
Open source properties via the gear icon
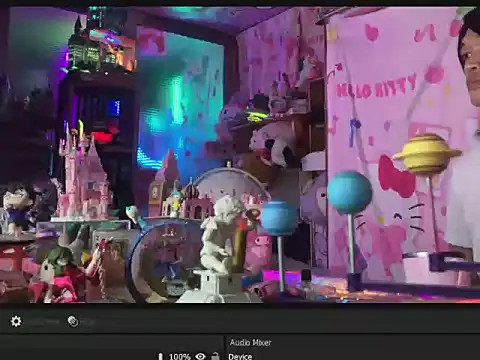coord(16,321)
